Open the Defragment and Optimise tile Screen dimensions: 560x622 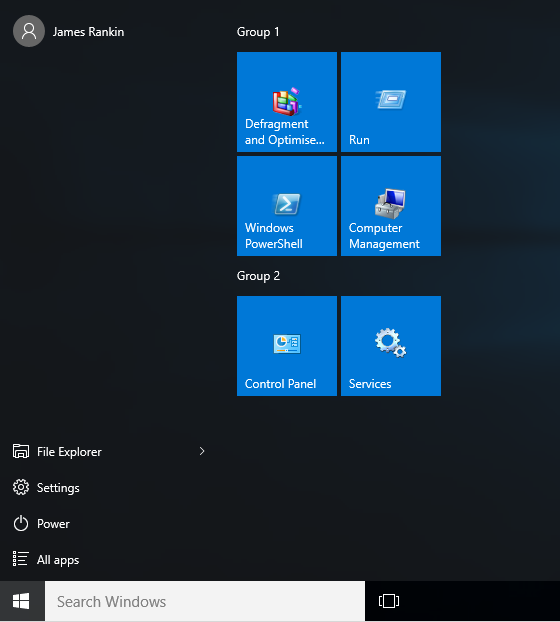pos(287,102)
